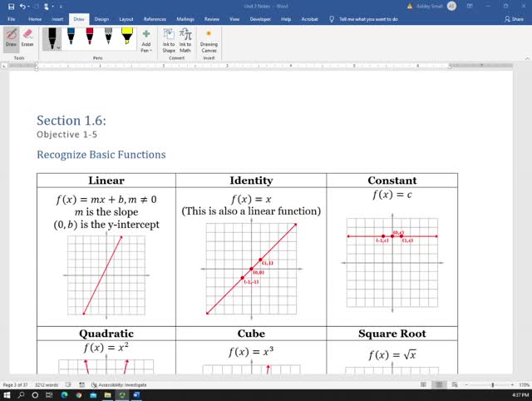Screen dimensions: 532x401
Task: Save the document from Quick Access Toolbar
Action: pyautogui.click(x=11, y=7)
